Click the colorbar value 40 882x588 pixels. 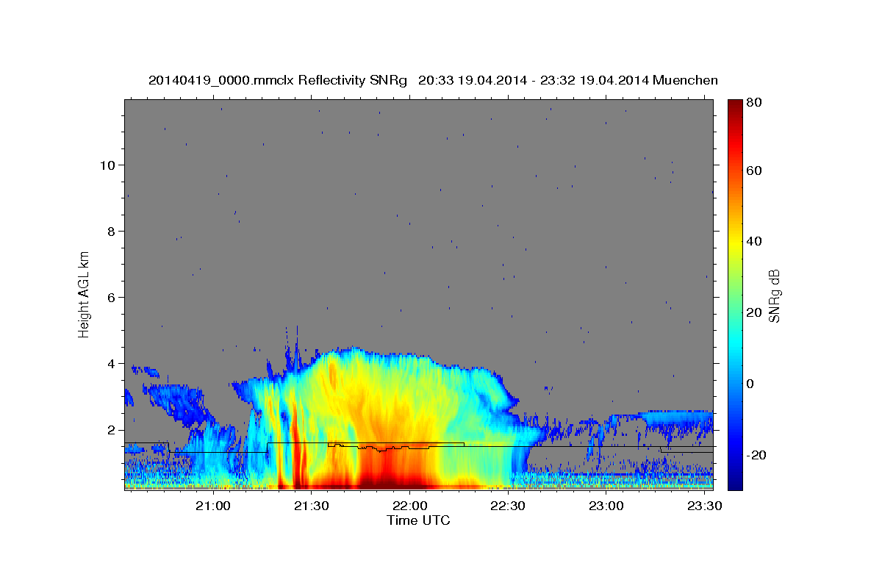point(754,241)
